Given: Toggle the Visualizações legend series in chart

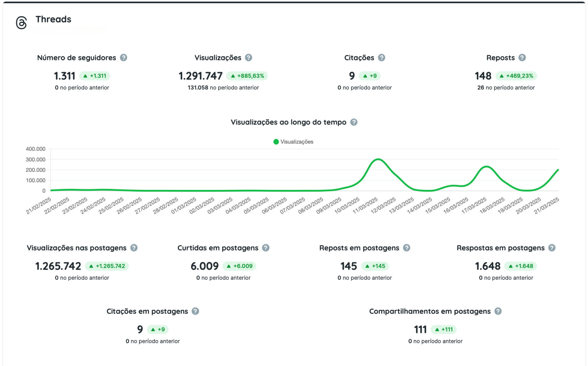Looking at the screenshot, I should point(293,142).
